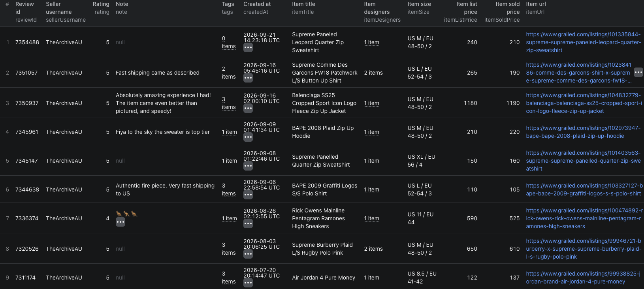Open the Rick Owens Pentagram Ramones sneakers link
Screen dimensions: 644x289
(584, 218)
